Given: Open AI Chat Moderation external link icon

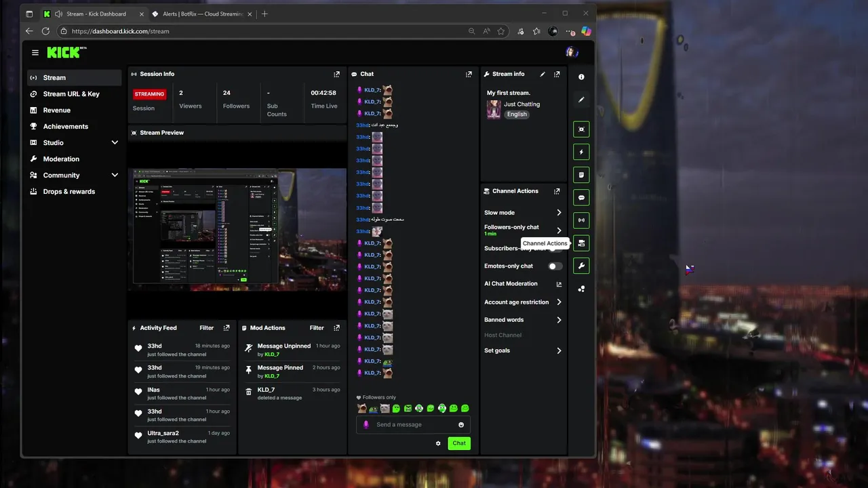Looking at the screenshot, I should click(x=559, y=284).
